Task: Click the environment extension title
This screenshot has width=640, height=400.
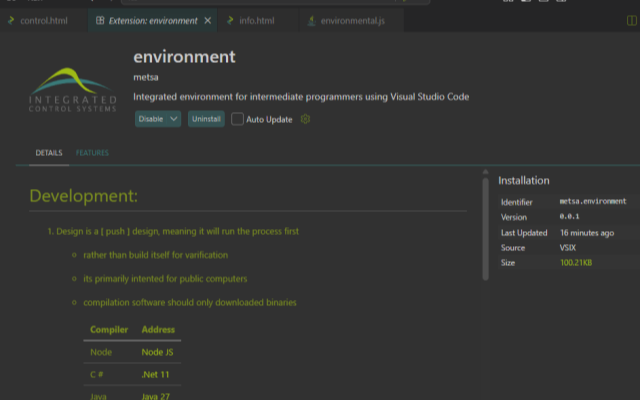Action: 184,56
